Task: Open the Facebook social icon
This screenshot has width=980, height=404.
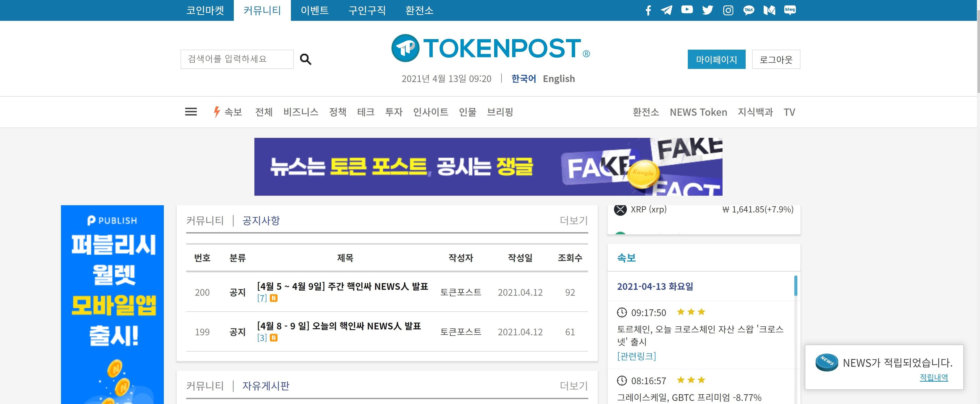Action: (648, 10)
